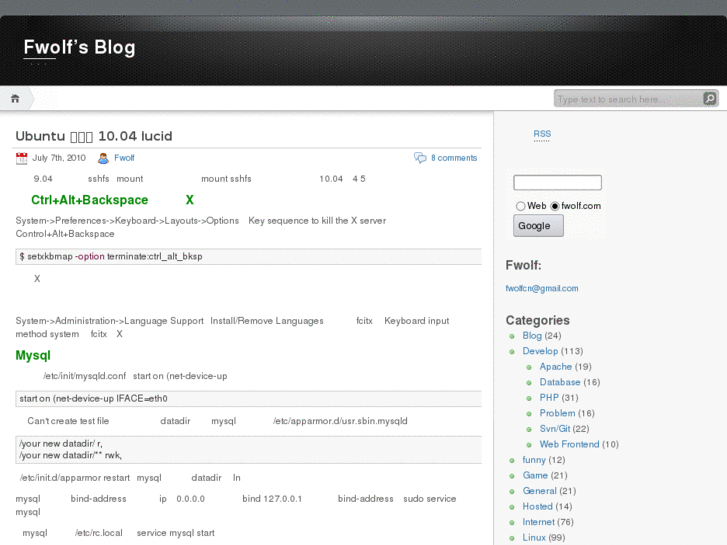
Task: Click the search magnifier icon in header
Action: pyautogui.click(x=709, y=98)
